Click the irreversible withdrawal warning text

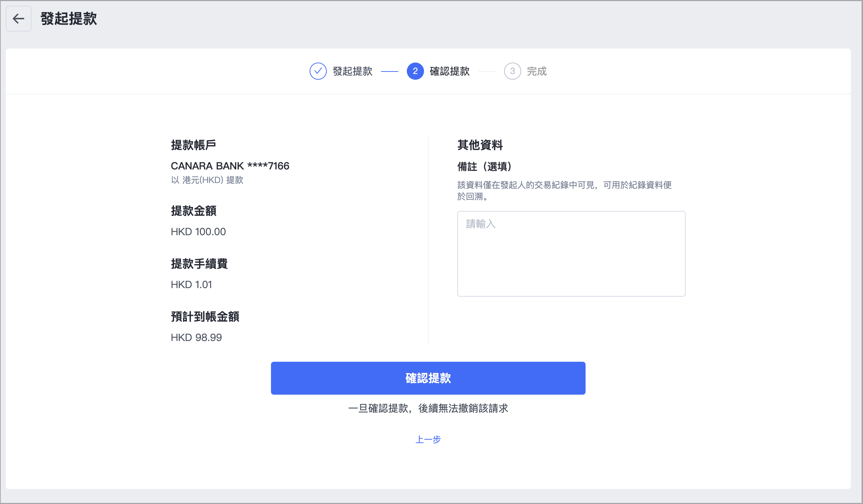tap(428, 408)
